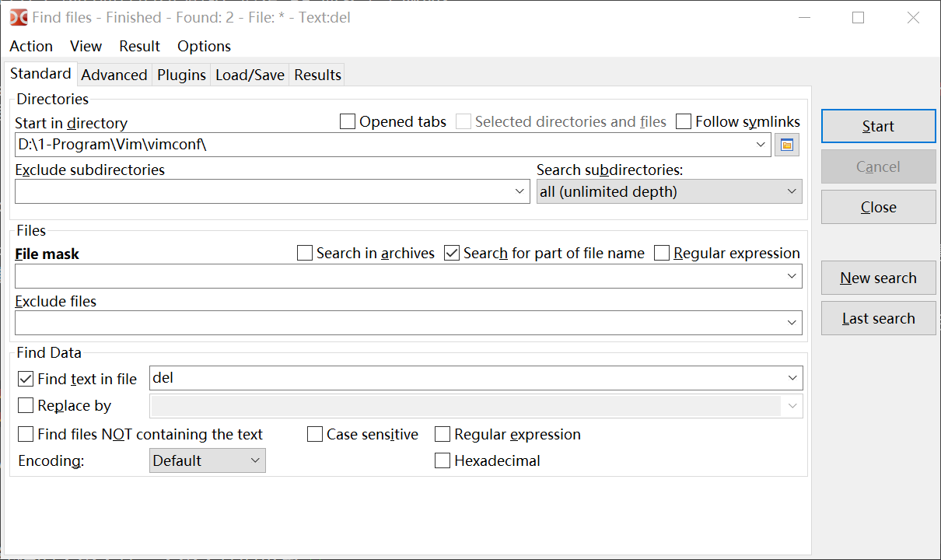Screen dimensions: 941x560
Task: Uncheck Find text in file
Action: (26, 380)
